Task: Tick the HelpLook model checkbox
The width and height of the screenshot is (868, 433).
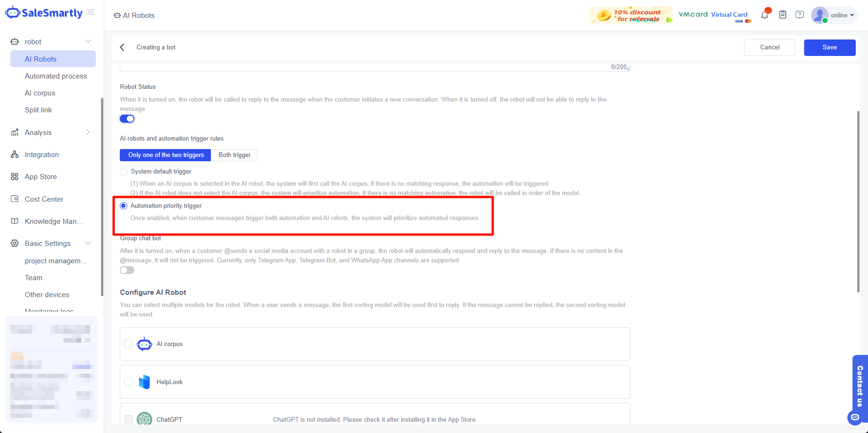Action: click(129, 382)
